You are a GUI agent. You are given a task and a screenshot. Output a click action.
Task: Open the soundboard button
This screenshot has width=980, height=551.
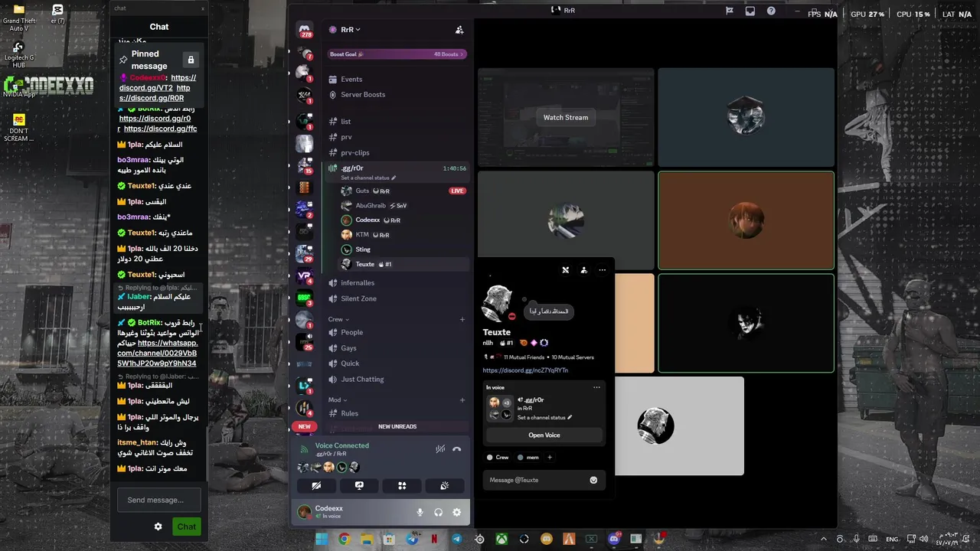click(x=445, y=485)
